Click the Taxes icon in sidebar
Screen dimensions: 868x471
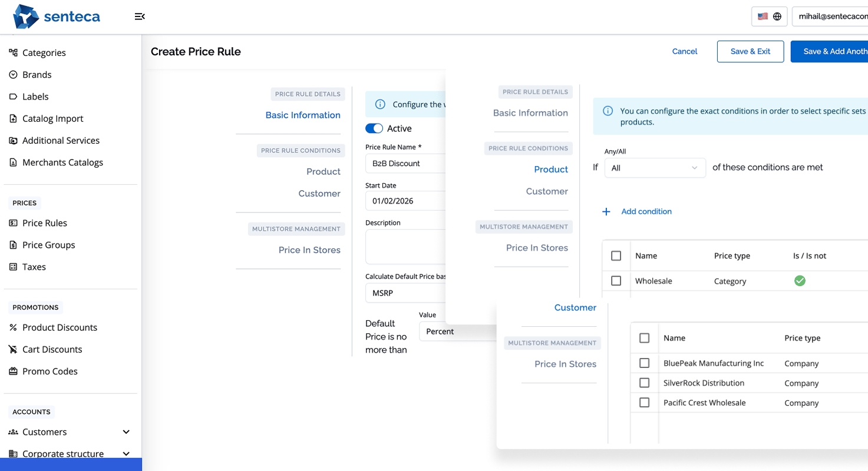pyautogui.click(x=12, y=267)
